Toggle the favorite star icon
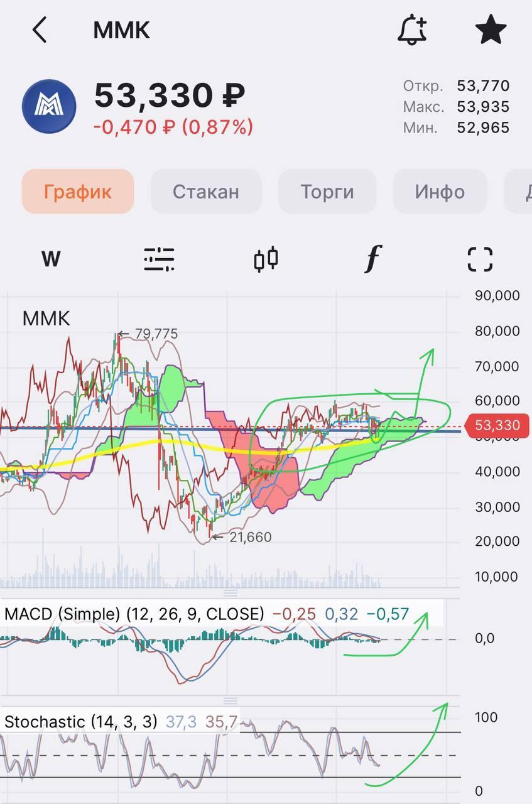This screenshot has height=804, width=532. click(x=491, y=30)
